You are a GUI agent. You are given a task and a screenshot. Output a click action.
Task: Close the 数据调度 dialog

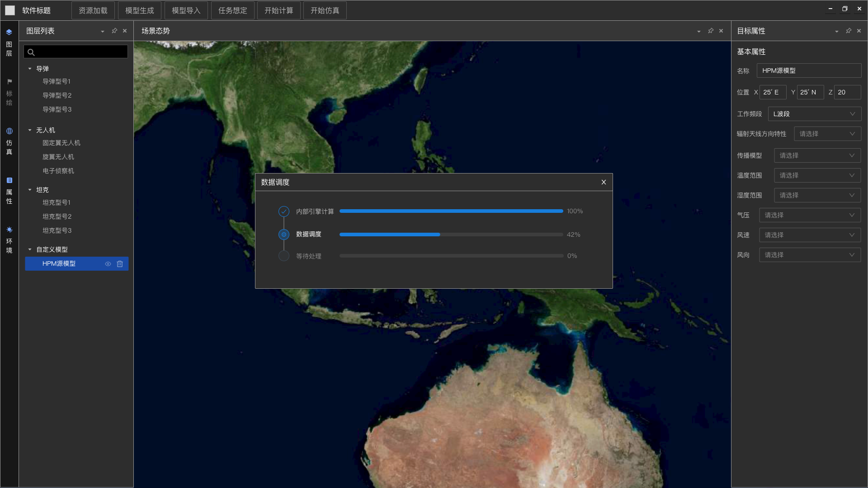coord(604,182)
